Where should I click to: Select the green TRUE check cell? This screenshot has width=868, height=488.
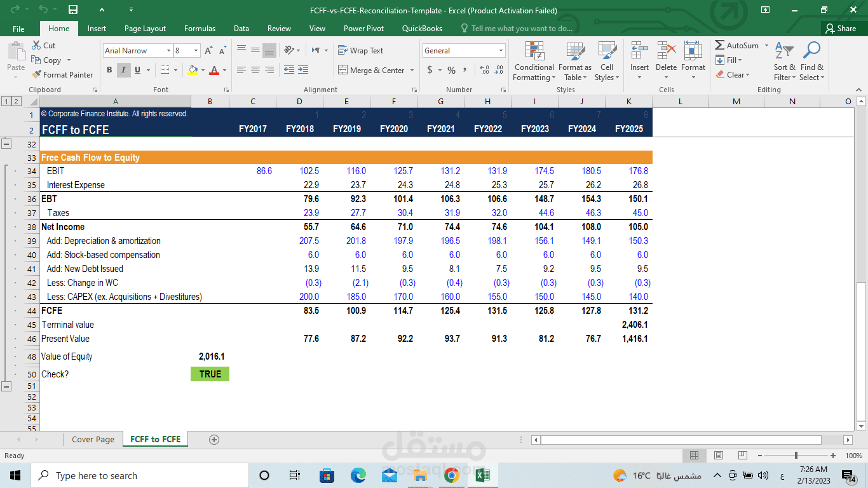210,374
